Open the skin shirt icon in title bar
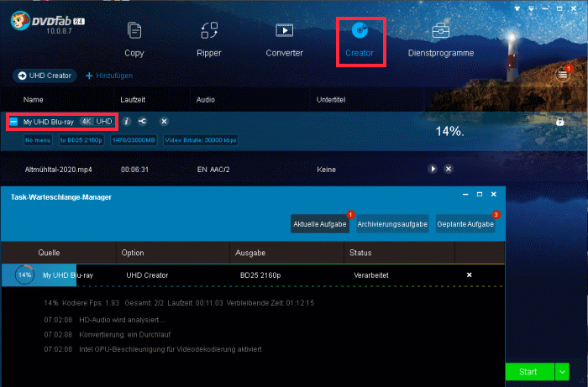Screen dimensions: 588x387 517,8
